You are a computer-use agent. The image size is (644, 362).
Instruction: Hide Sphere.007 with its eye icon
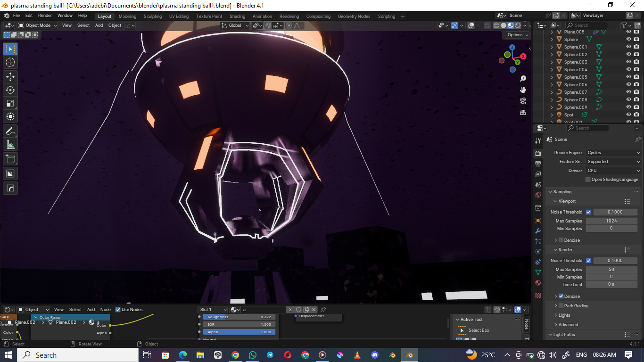(628, 92)
